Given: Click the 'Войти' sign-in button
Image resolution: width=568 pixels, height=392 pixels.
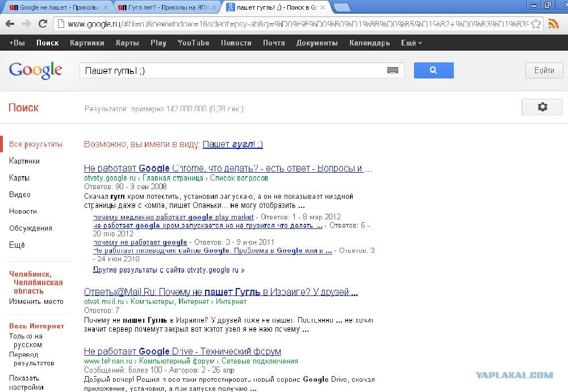Looking at the screenshot, I should click(x=544, y=70).
